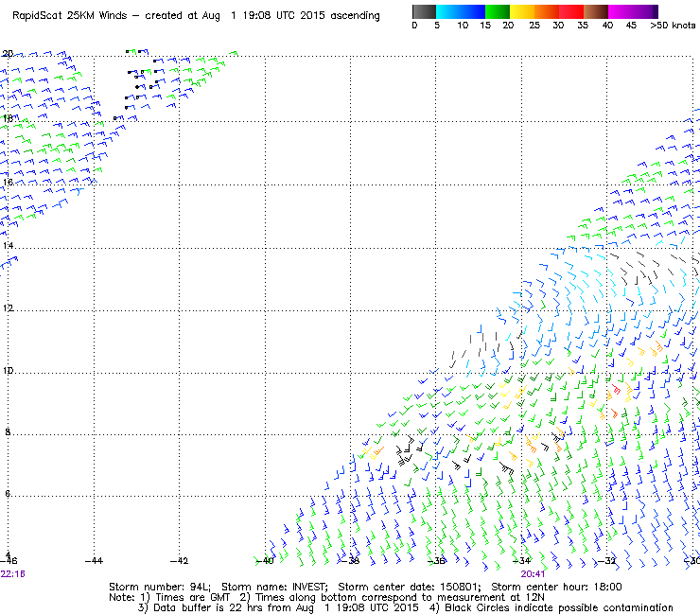Click the 'Times are GMT' note
The width and height of the screenshot is (700, 615).
click(x=193, y=598)
